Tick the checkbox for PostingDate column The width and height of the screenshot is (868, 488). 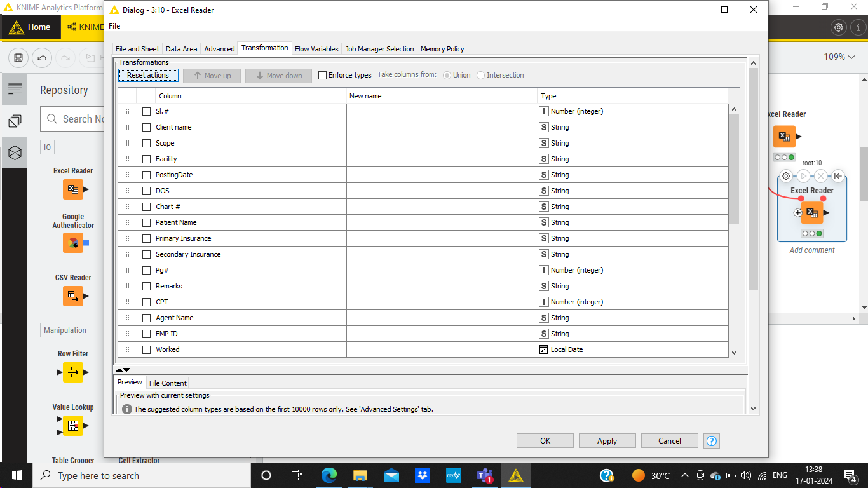click(146, 175)
